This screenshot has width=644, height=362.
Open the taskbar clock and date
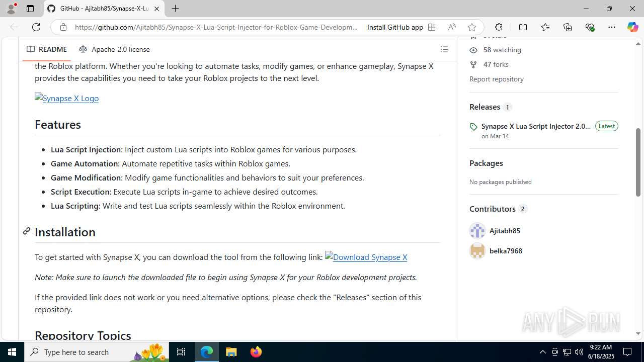click(x=601, y=352)
